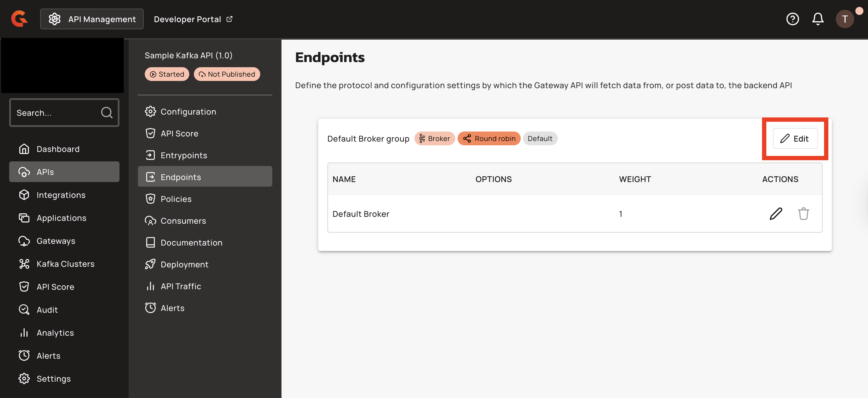Open the user avatar T menu
The width and height of the screenshot is (868, 398).
[844, 19]
